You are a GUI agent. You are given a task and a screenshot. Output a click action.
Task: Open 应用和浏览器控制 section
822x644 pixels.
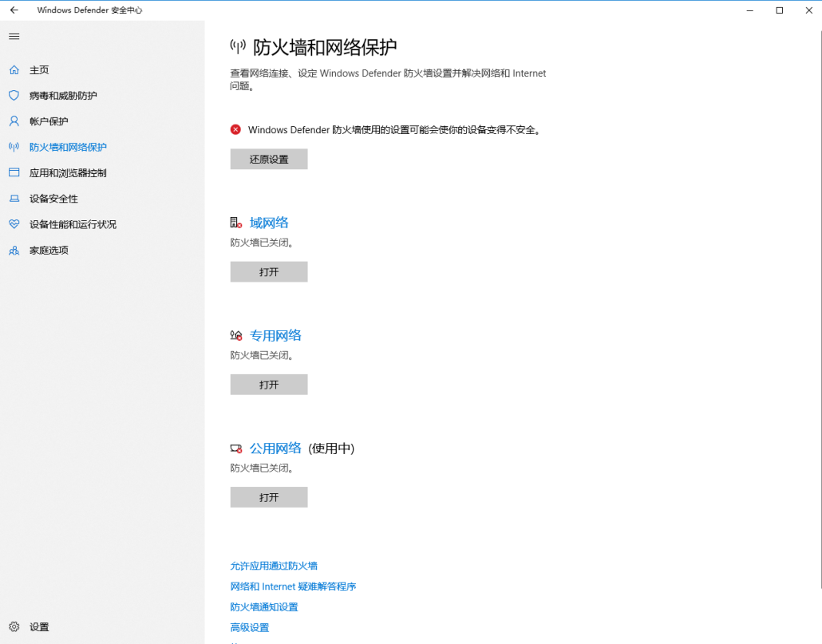68,172
